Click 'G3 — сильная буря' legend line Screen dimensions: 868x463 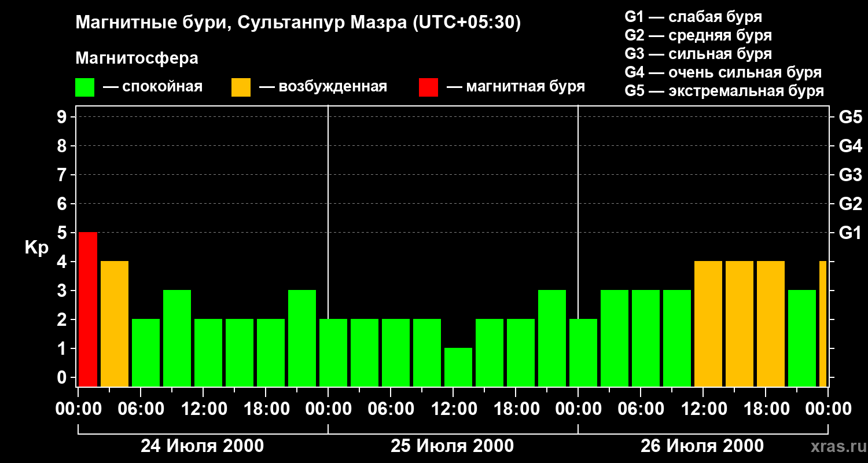(698, 54)
